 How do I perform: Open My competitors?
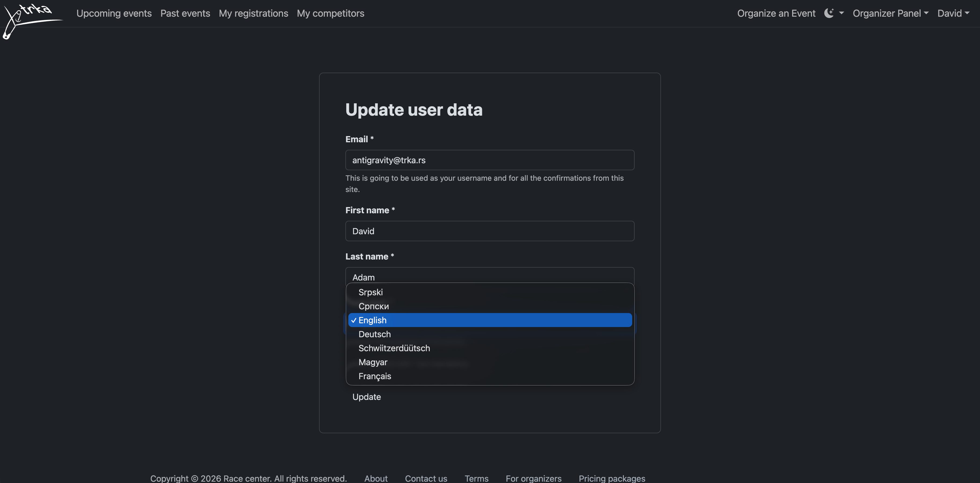330,13
